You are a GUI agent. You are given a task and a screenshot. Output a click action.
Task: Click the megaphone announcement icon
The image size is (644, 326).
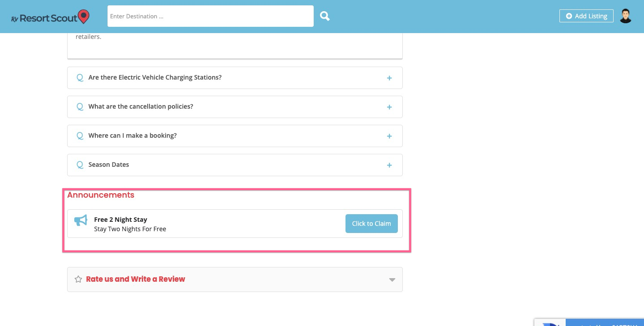(x=81, y=220)
